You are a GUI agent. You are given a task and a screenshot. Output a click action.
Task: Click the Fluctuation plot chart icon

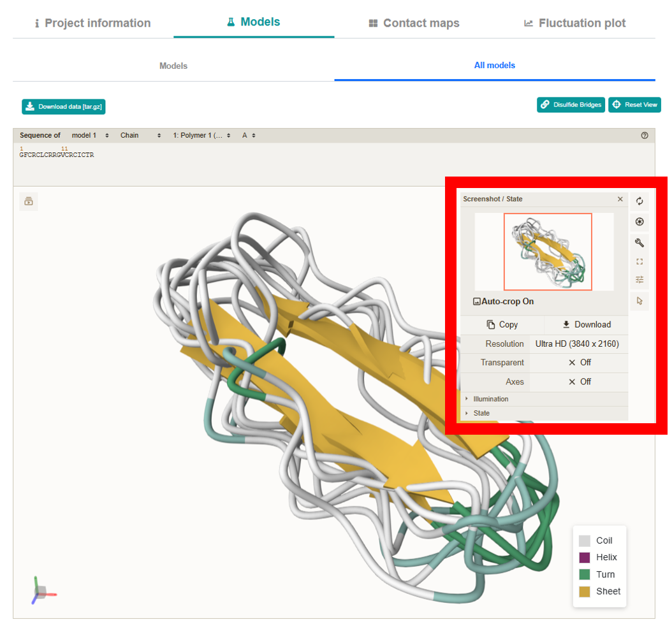coord(529,23)
